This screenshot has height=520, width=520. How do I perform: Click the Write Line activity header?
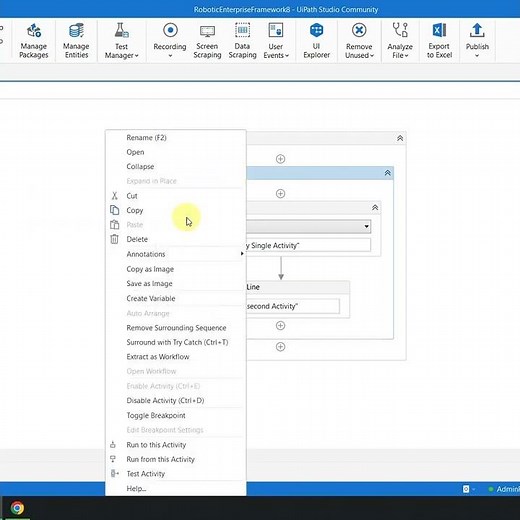click(298, 287)
